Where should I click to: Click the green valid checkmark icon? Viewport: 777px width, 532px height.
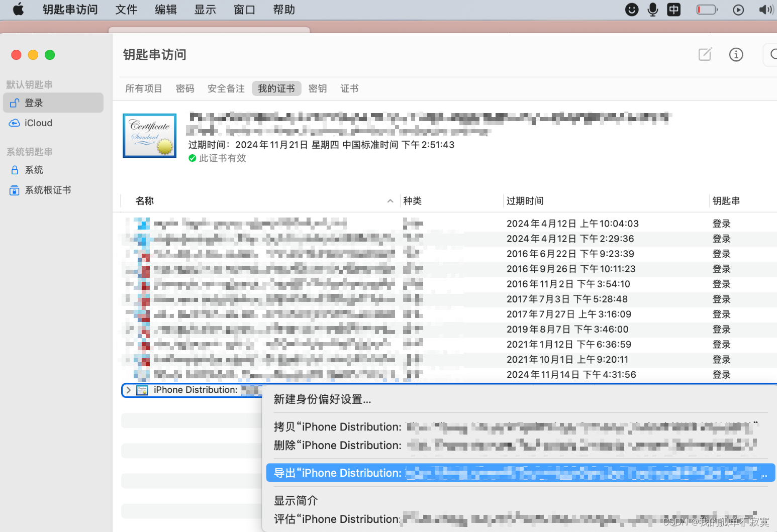(x=192, y=158)
